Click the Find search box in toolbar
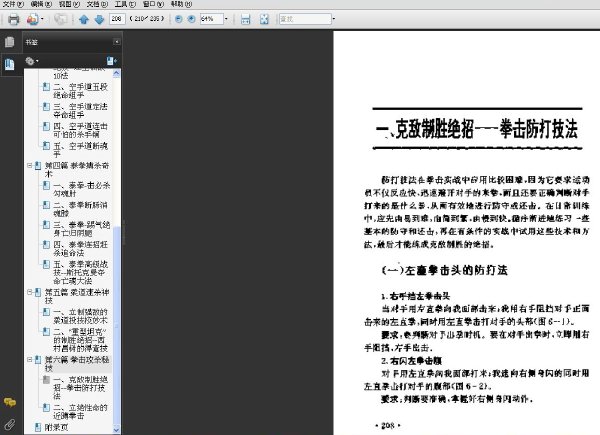600x435 pixels. click(x=305, y=19)
